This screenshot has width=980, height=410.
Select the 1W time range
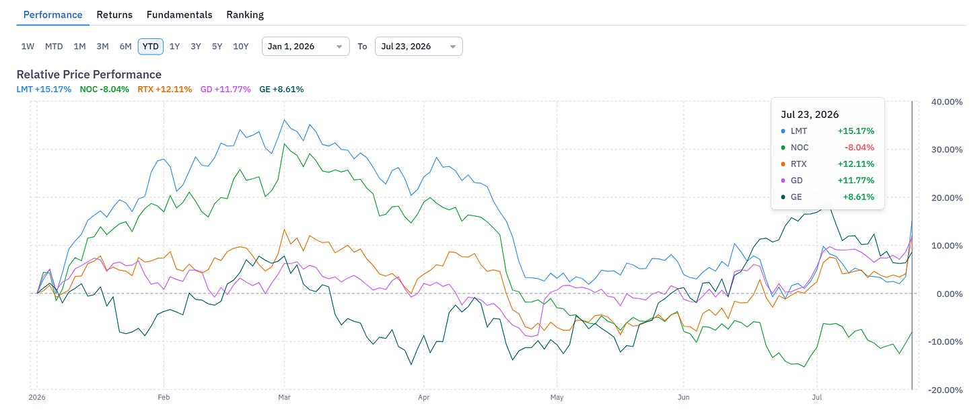pos(28,46)
